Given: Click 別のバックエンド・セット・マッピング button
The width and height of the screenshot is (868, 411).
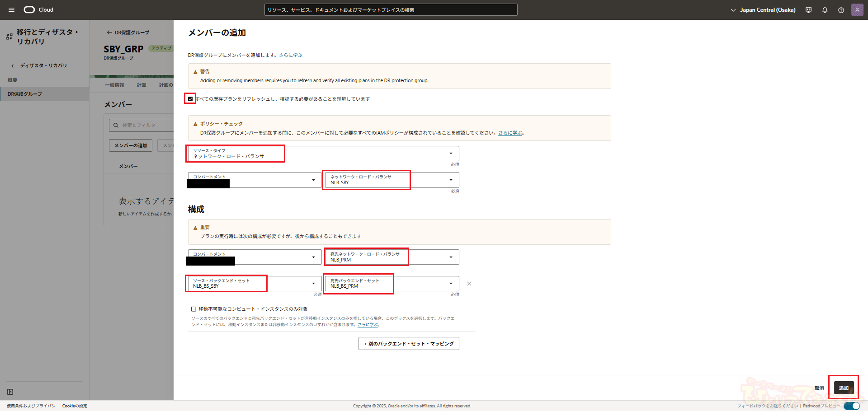Looking at the screenshot, I should pos(409,344).
